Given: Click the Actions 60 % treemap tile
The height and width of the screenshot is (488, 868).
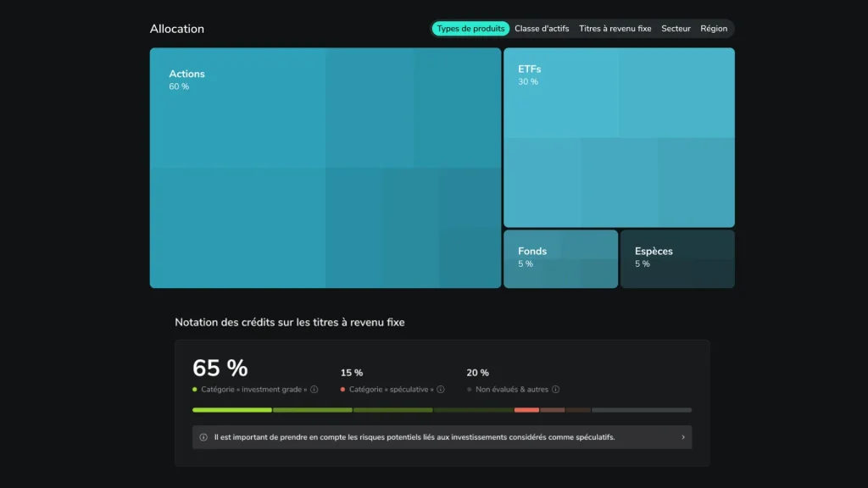Looking at the screenshot, I should [x=325, y=168].
